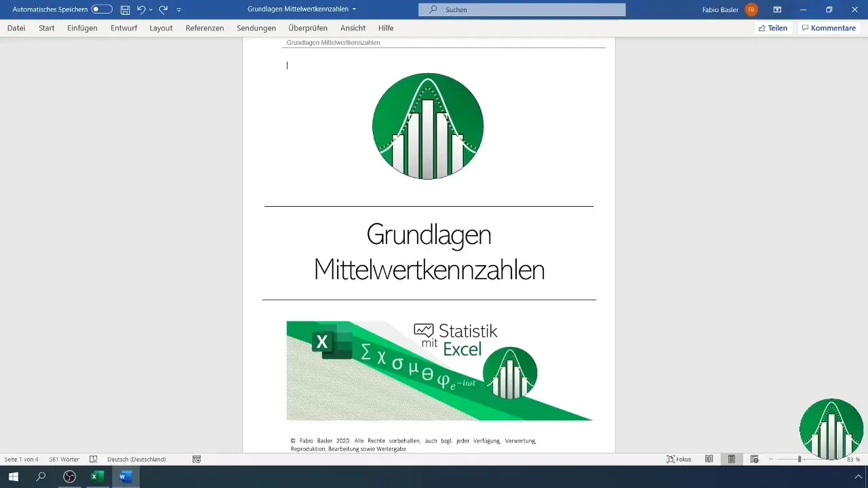Image resolution: width=868 pixels, height=488 pixels.
Task: Click the page header text 'Grundlagen Mittelwertkennzahlen'
Action: click(x=333, y=43)
